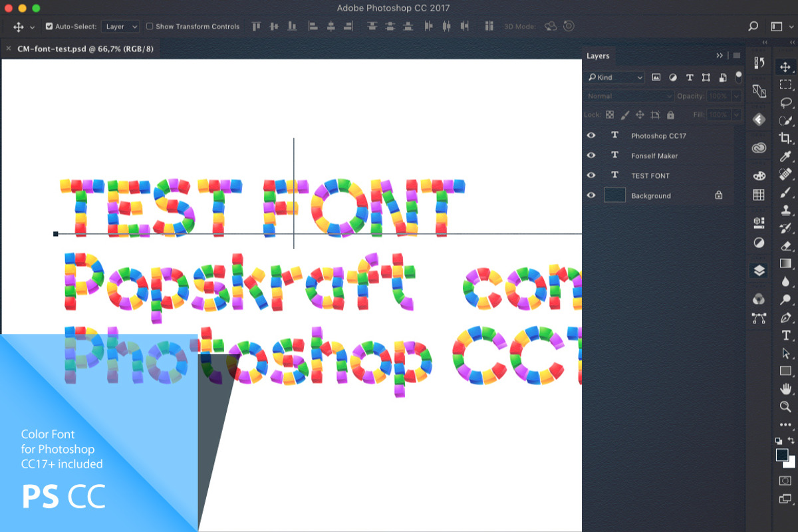Hide the Fonself Maker layer
Viewport: 798px width, 532px height.
pos(591,156)
